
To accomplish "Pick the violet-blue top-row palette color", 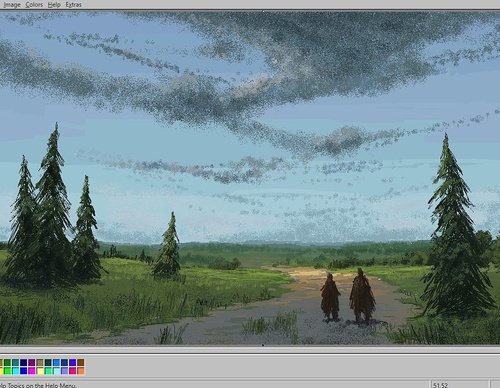I will coord(72,362).
